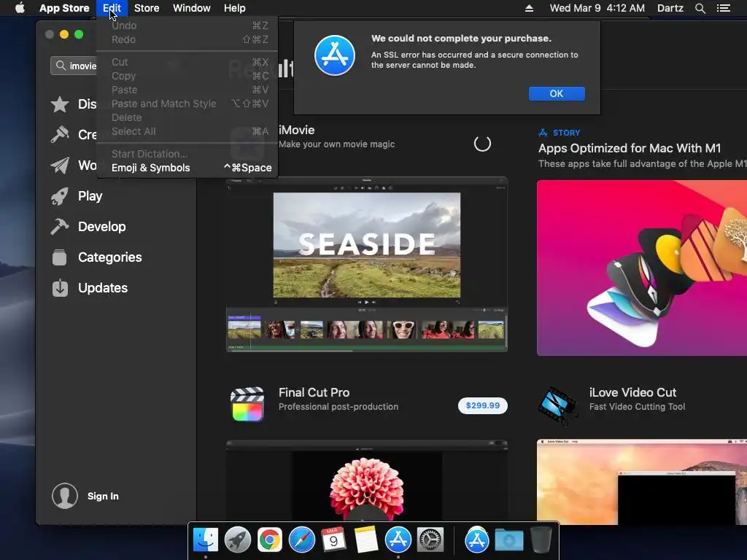Open Finder from the Dock
747x560 pixels.
click(206, 540)
